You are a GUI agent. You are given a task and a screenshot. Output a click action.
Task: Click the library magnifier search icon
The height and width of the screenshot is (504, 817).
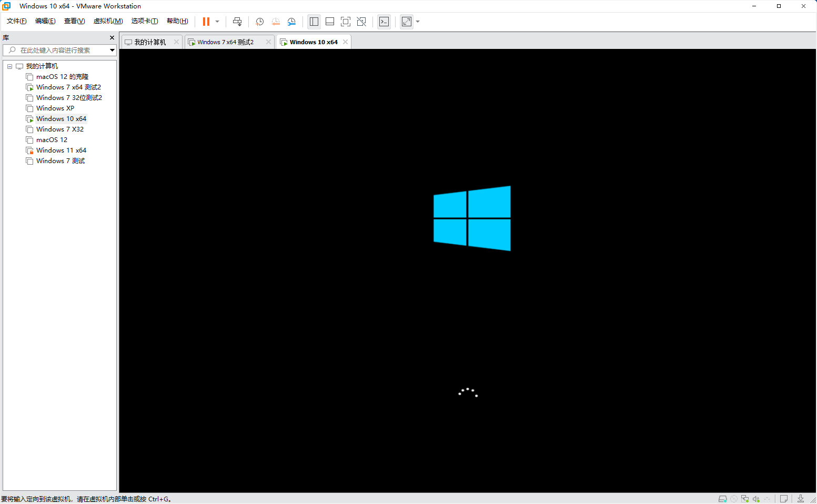[x=12, y=50]
